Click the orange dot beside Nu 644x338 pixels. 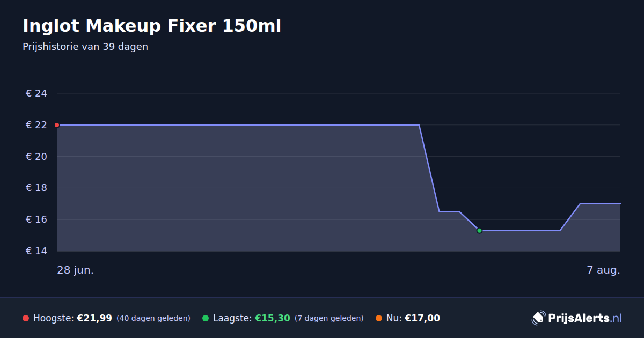coord(379,318)
